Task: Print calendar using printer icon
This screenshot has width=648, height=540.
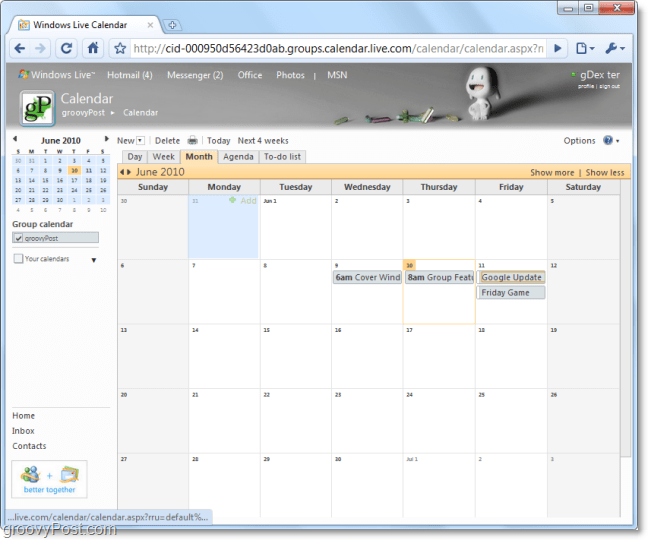Action: [193, 140]
